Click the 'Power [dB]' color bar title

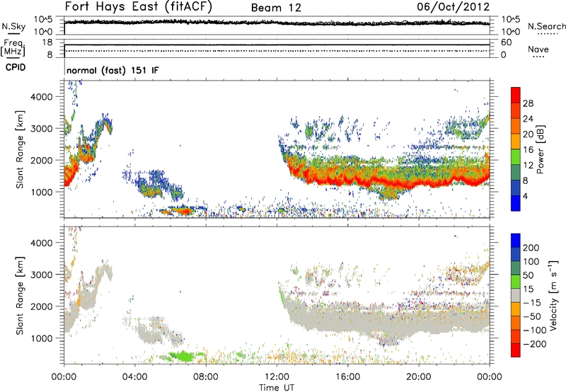(541, 149)
